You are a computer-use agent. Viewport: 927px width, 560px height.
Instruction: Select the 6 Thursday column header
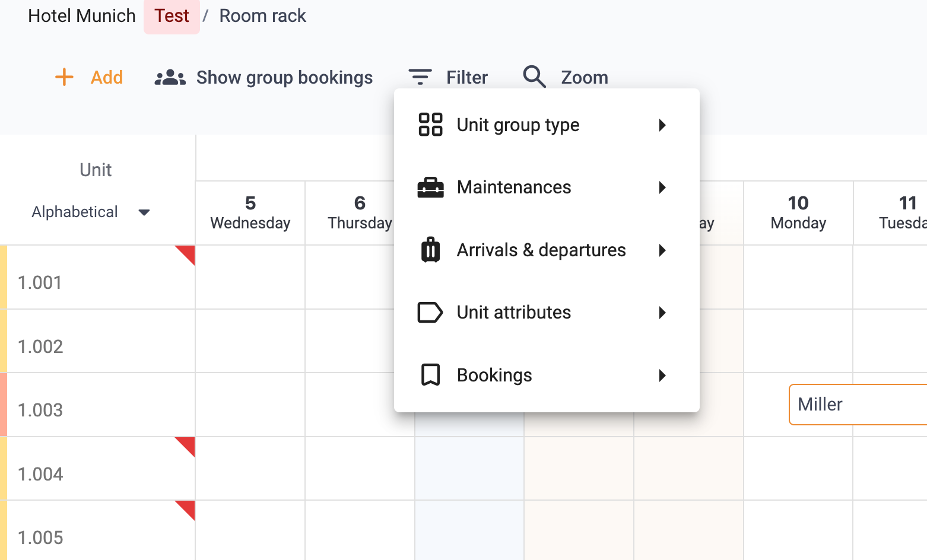point(360,213)
